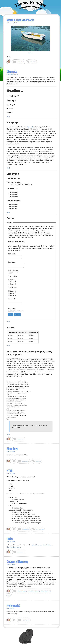Screen dimensions: 61x644
Task: Visit the WordPress.org link
Action: click(37, 545)
